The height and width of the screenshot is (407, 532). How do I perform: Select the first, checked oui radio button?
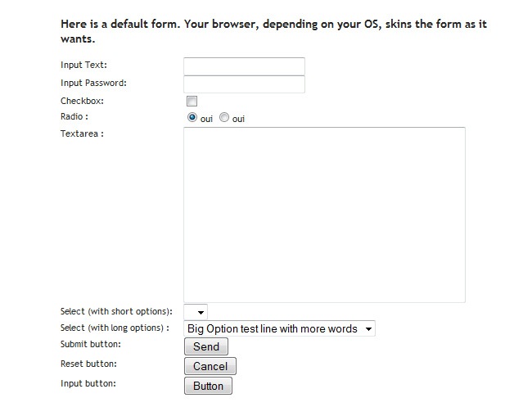click(x=192, y=118)
